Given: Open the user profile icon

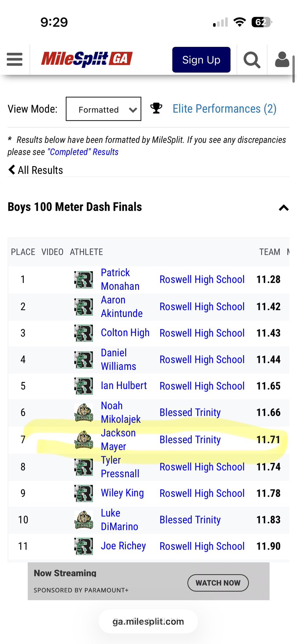Looking at the screenshot, I should (x=282, y=60).
